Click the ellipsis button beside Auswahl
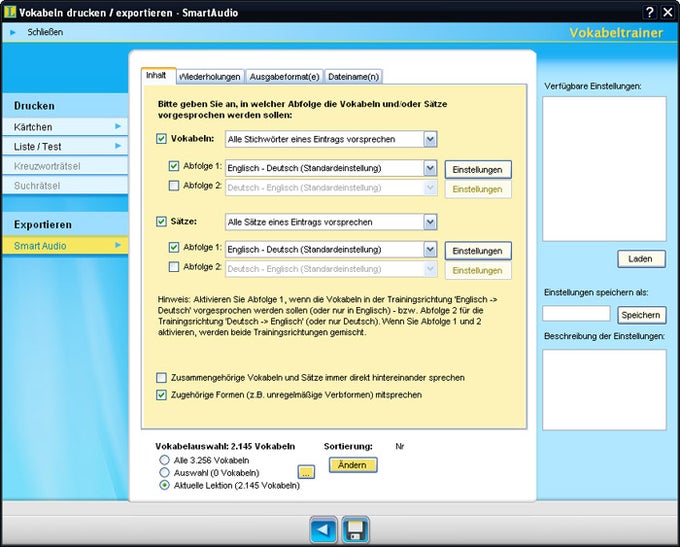Screen dimensions: 680x547 click(306, 472)
